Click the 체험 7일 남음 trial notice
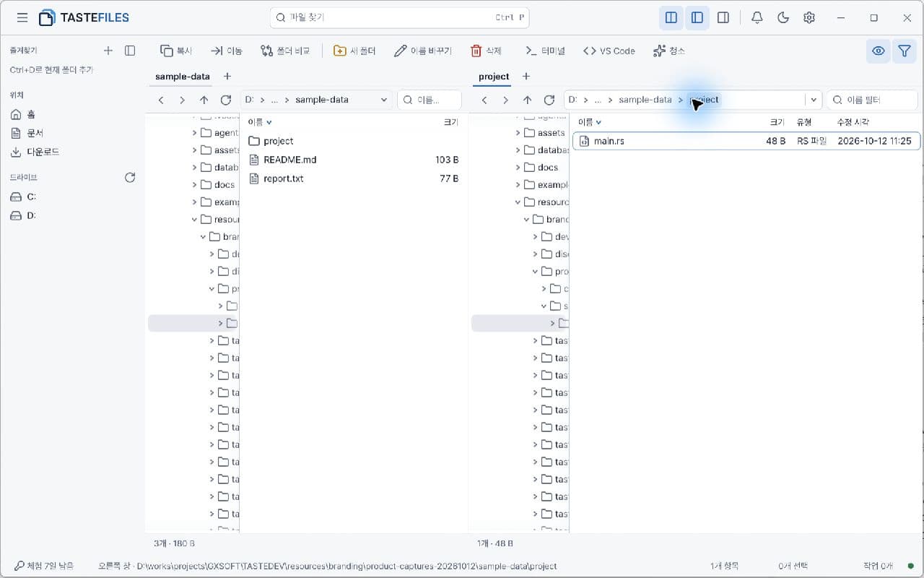The width and height of the screenshot is (924, 578). point(43,566)
